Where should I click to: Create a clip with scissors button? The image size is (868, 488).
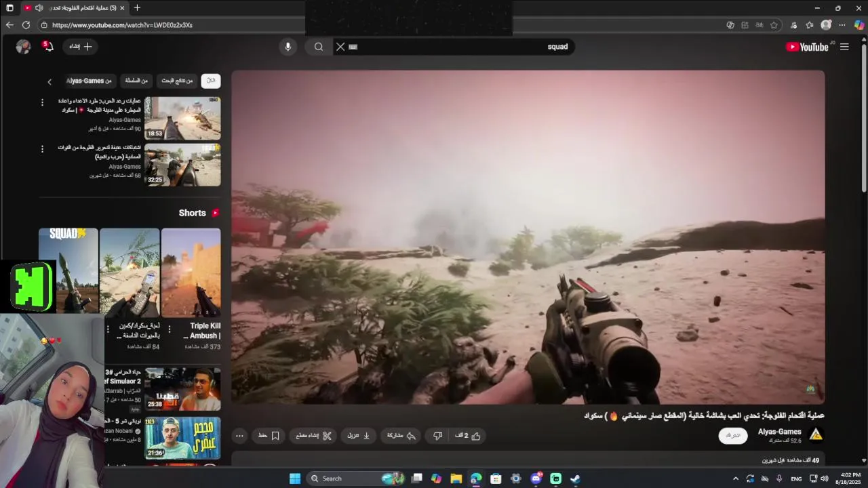pos(314,436)
